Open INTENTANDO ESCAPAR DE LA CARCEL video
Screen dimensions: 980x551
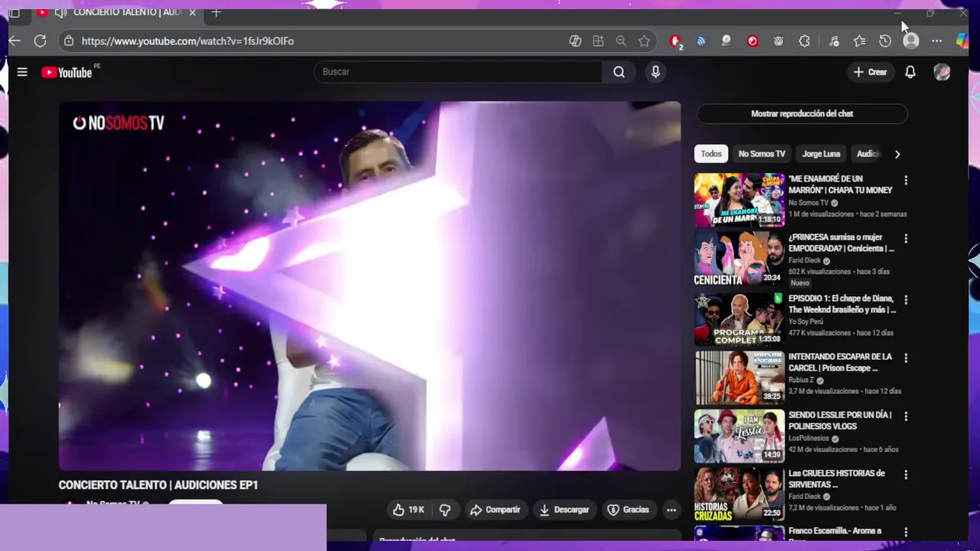(739, 377)
